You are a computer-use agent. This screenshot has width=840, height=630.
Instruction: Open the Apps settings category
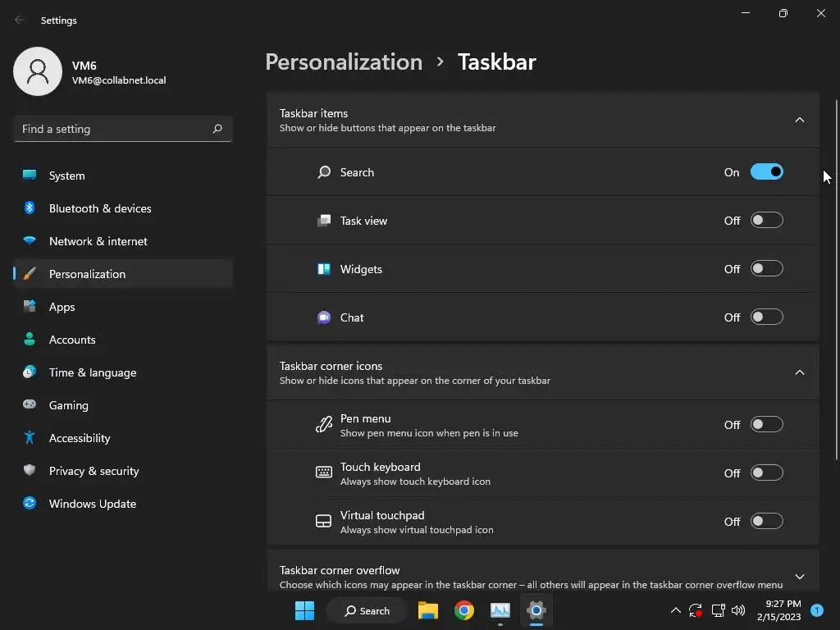(x=123, y=307)
